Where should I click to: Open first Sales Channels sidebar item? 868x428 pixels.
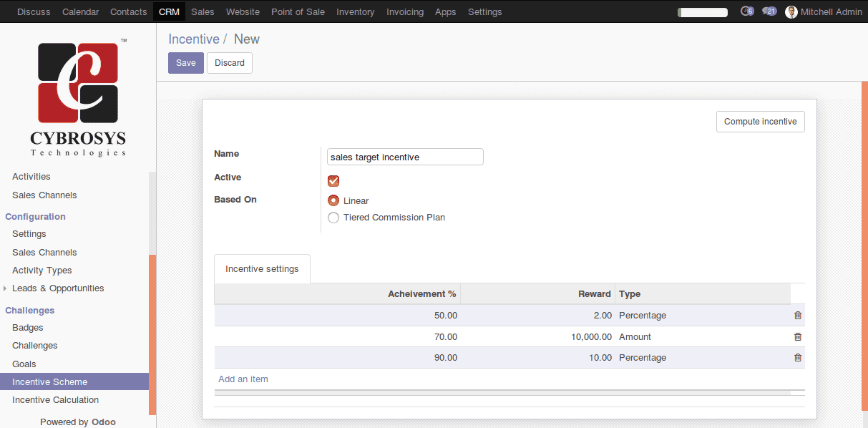coord(44,195)
